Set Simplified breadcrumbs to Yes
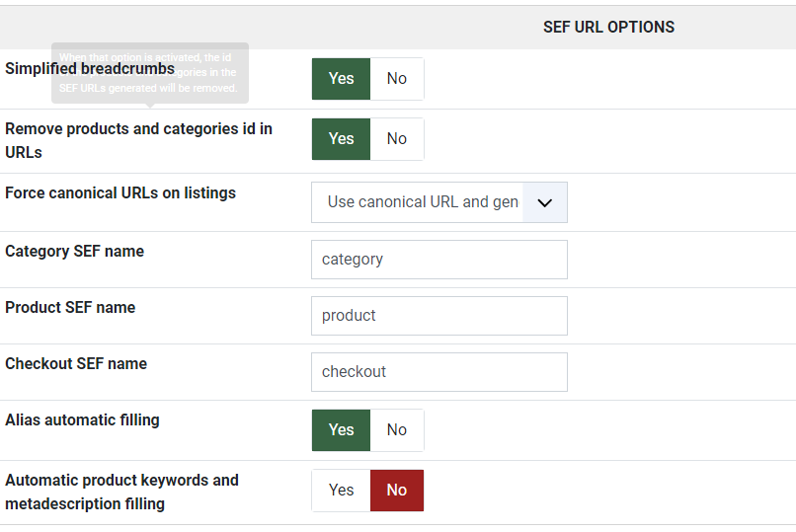 pos(341,79)
